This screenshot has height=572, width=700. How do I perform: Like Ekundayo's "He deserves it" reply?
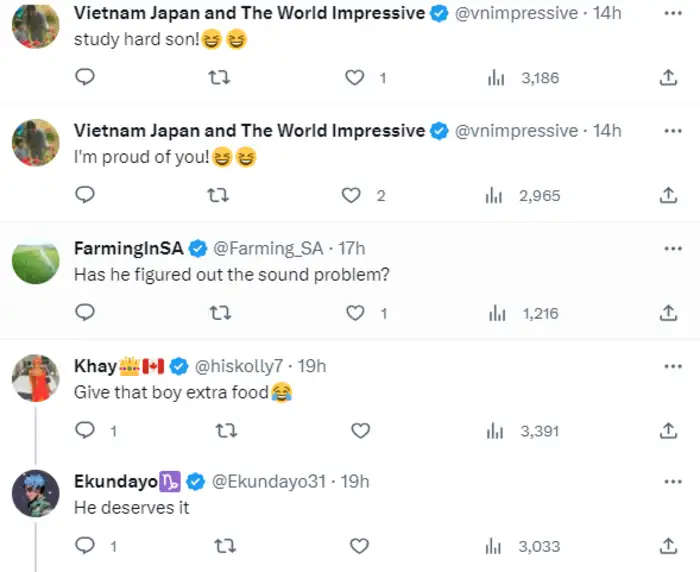360,546
